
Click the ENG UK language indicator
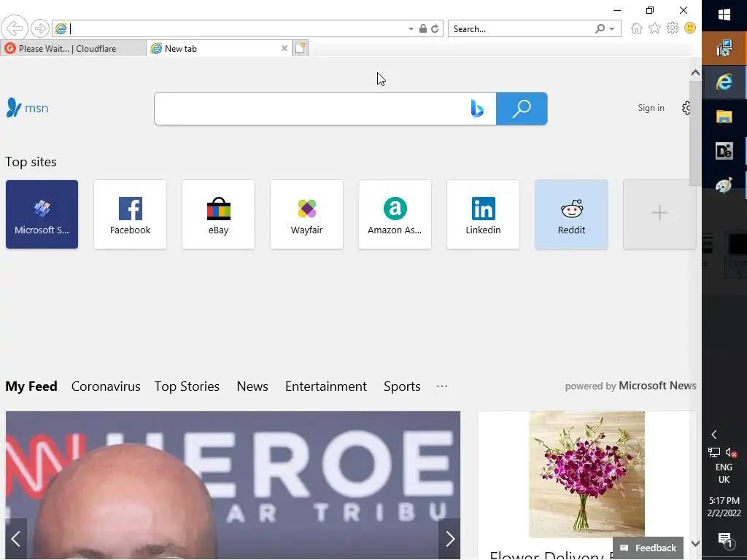(724, 473)
